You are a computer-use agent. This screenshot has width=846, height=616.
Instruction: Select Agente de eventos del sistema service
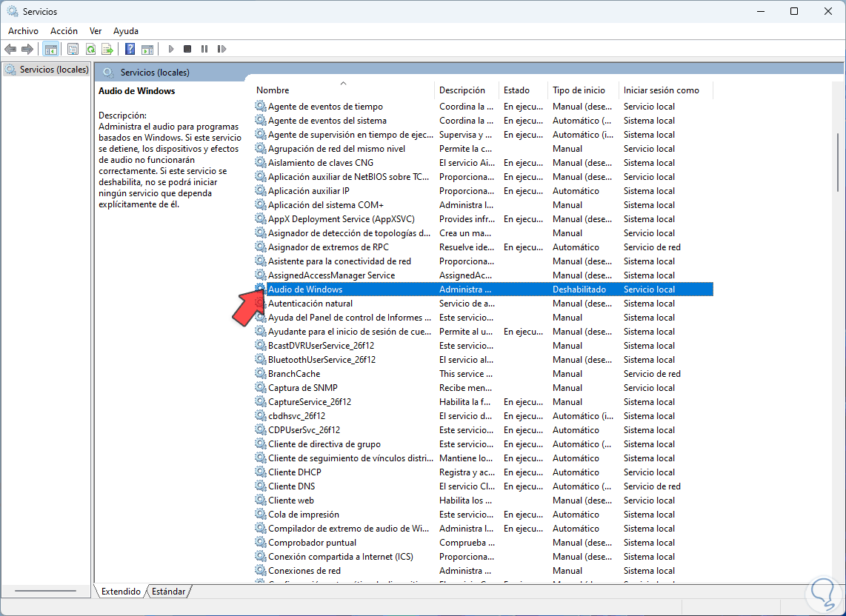(x=484, y=120)
